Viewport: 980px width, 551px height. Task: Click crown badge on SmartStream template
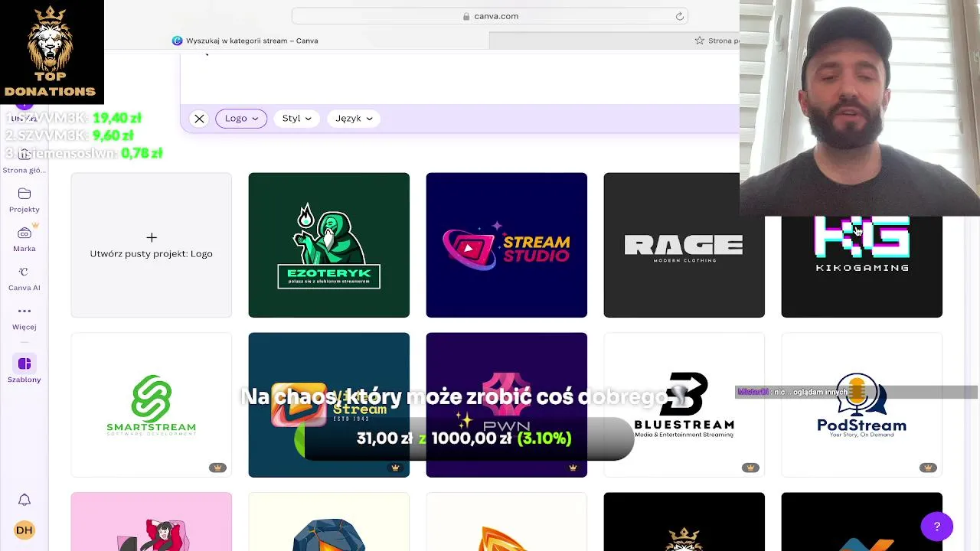(x=217, y=468)
